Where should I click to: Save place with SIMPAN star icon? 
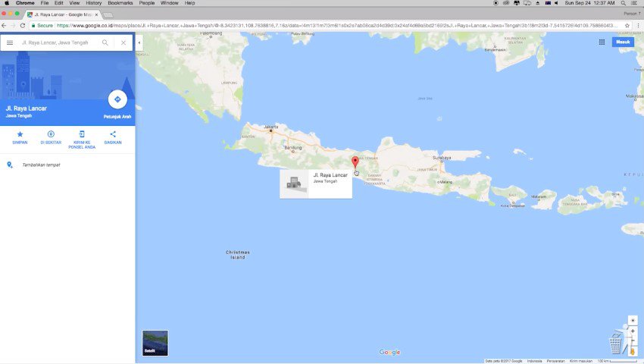pos(20,137)
